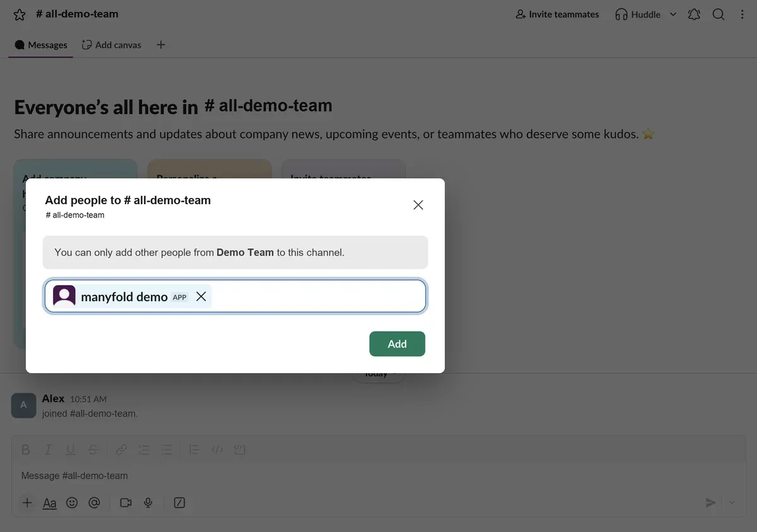This screenshot has height=532, width=757.
Task: Toggle strikethrough formatting
Action: [93, 450]
